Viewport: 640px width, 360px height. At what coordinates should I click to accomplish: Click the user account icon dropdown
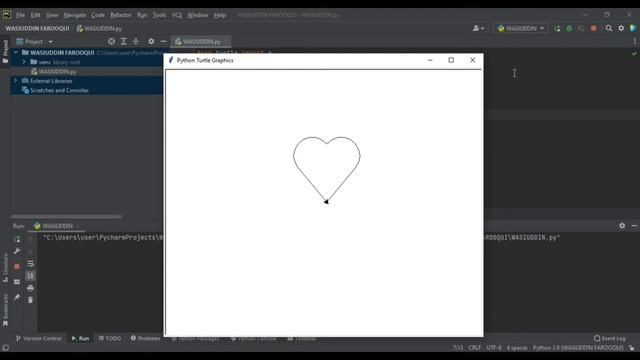[478, 28]
